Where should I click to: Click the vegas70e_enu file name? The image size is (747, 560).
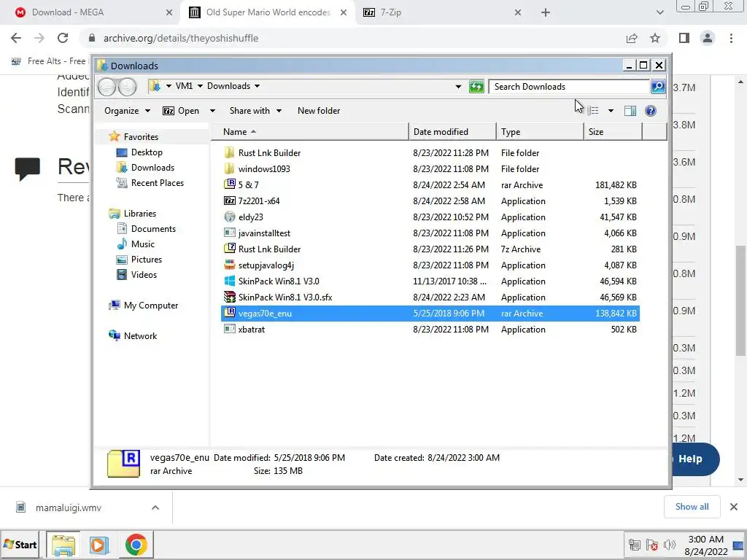point(265,314)
